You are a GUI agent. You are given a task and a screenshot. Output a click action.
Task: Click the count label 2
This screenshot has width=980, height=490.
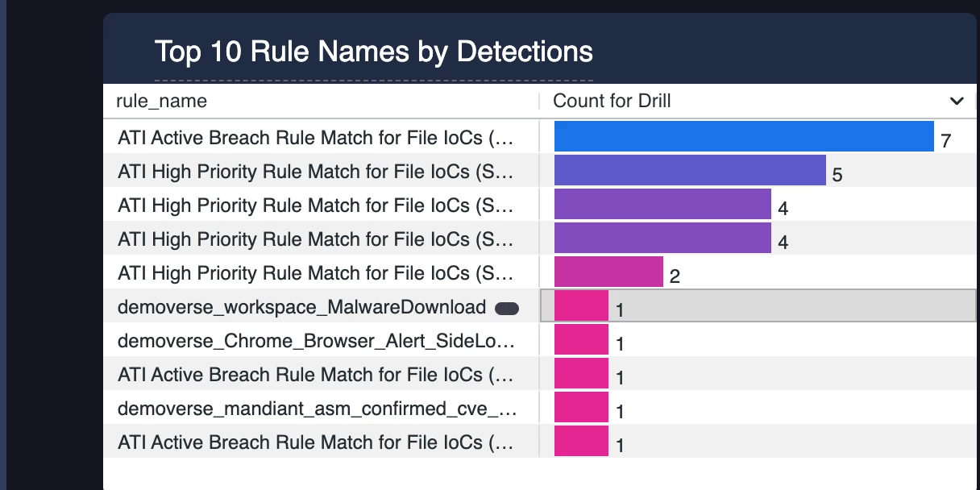tap(675, 276)
